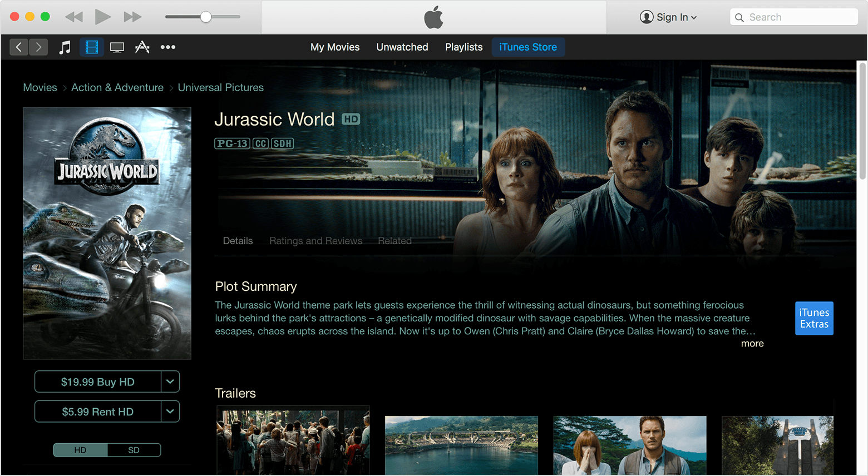Play the park gate trailer thumbnail
The width and height of the screenshot is (868, 476).
778,445
